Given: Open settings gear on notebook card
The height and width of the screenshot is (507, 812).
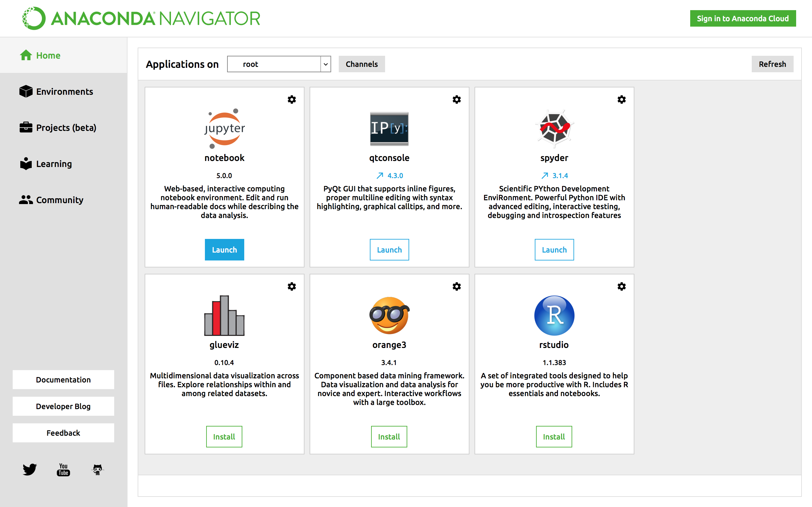Looking at the screenshot, I should pyautogui.click(x=291, y=99).
